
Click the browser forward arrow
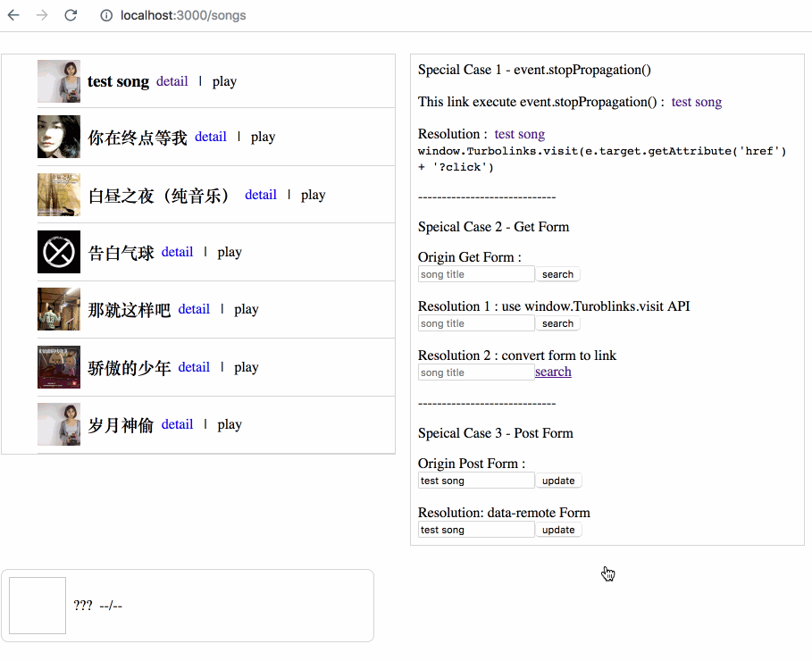(x=42, y=15)
